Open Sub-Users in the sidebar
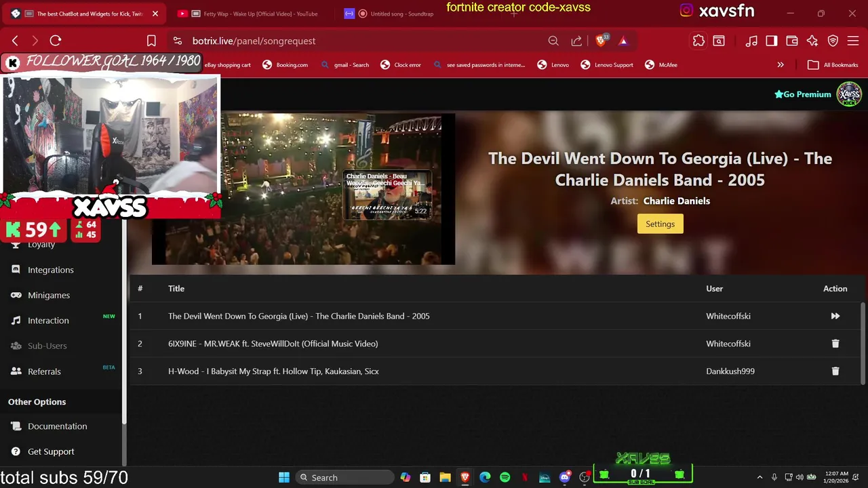This screenshot has width=868, height=488. (x=47, y=346)
